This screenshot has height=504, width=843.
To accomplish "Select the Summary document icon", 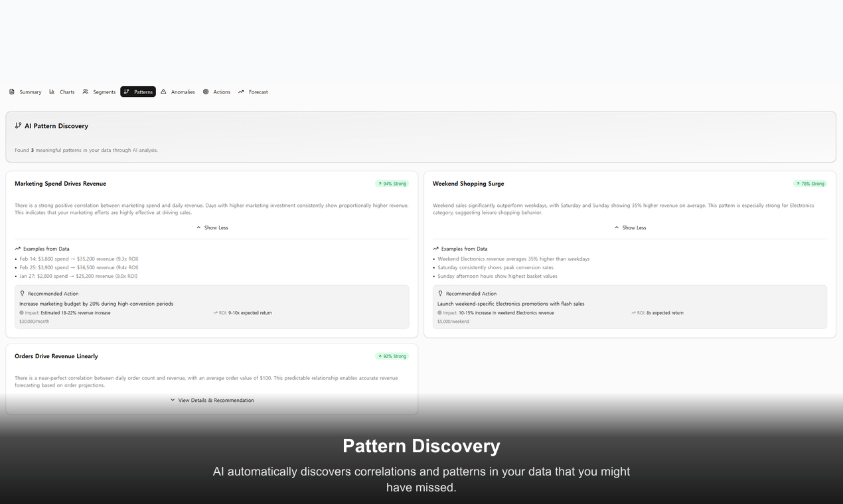I will (11, 92).
